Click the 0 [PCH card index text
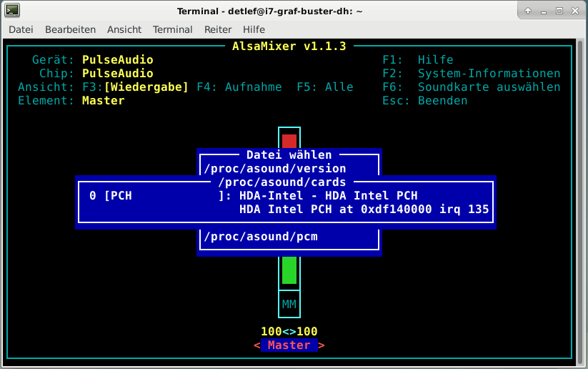Image resolution: width=588 pixels, height=369 pixels. tap(111, 195)
